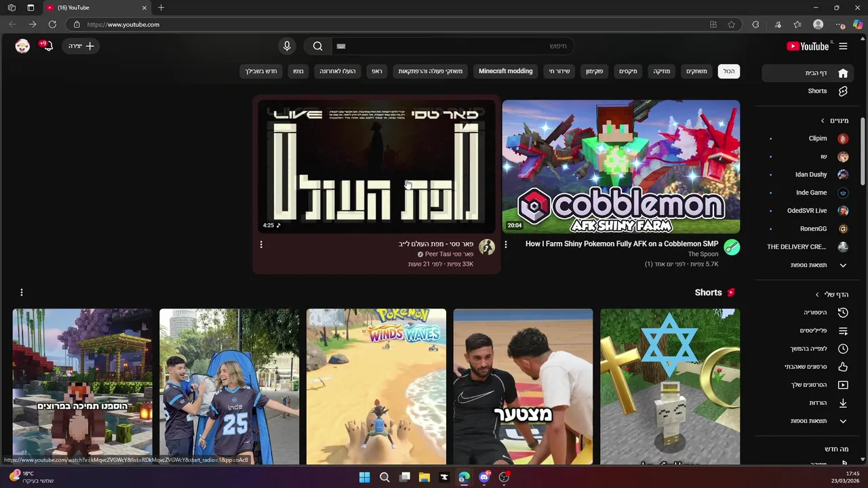This screenshot has height=488, width=868.
Task: Open File Explorer from the taskbar
Action: tap(425, 477)
